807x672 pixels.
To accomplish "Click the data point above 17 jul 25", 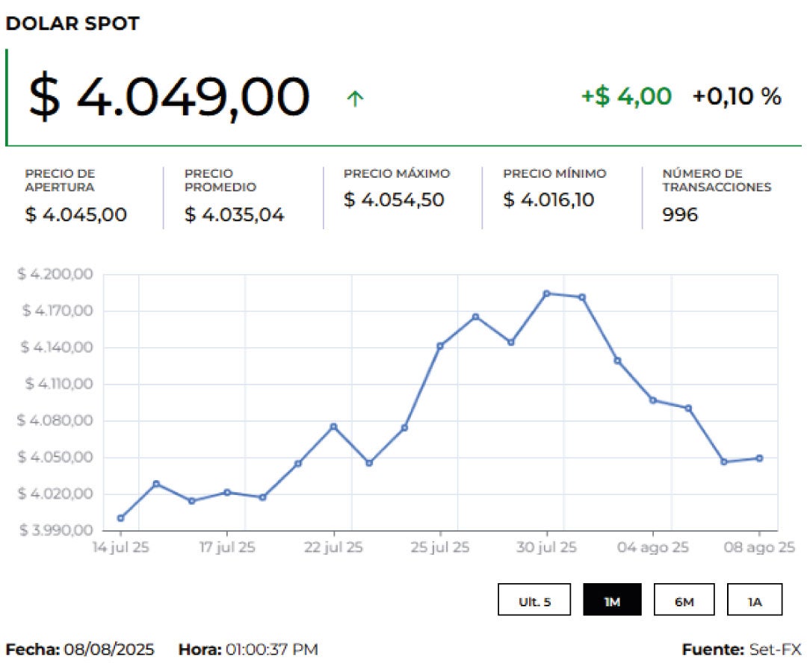I will point(227,492).
